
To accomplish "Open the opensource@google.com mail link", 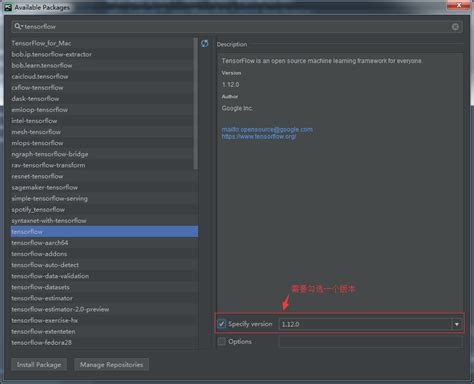I will coord(267,129).
